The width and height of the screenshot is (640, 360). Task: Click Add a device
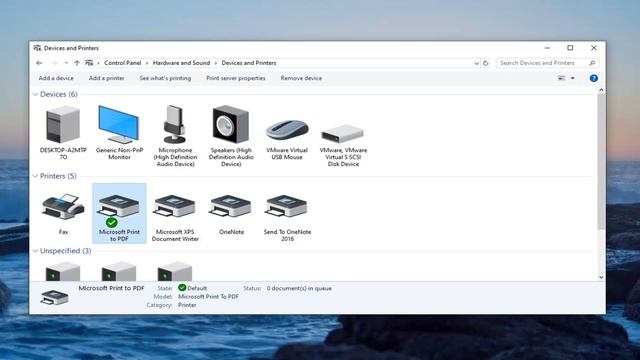pos(56,78)
